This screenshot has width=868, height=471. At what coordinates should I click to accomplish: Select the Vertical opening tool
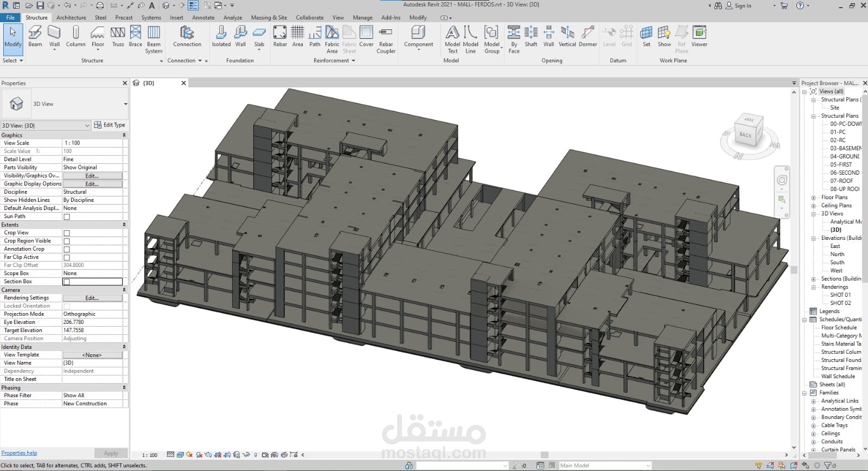click(x=567, y=37)
